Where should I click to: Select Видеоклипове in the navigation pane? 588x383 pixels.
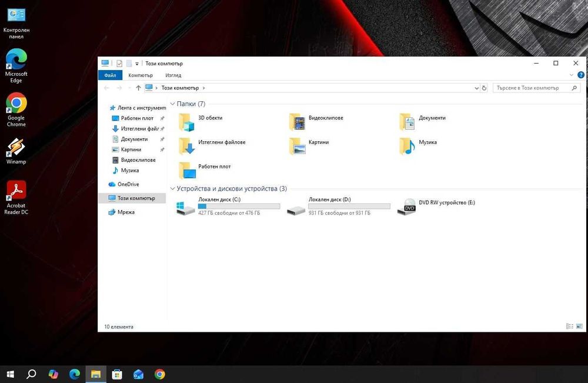tap(134, 160)
